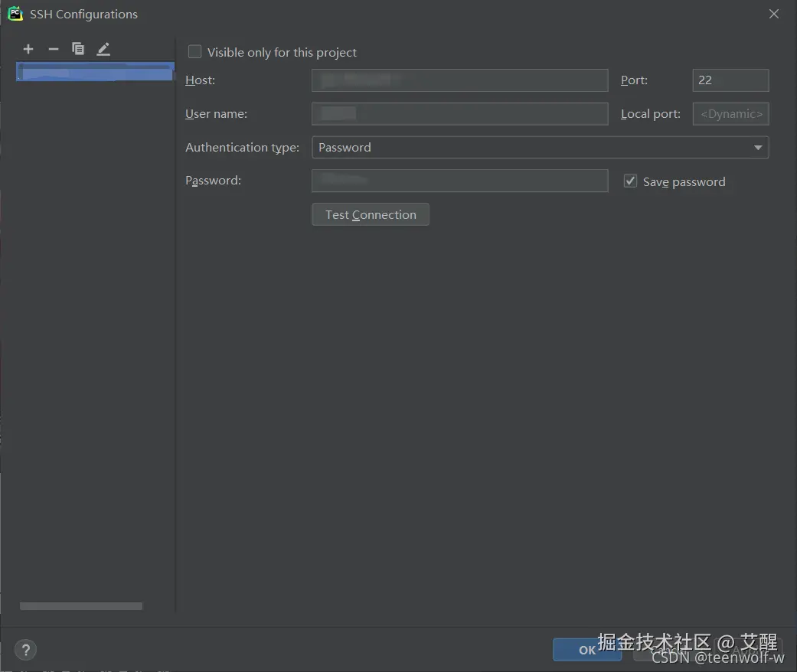Enable 'Visible only for this project'
This screenshot has height=672, width=797.
click(194, 52)
